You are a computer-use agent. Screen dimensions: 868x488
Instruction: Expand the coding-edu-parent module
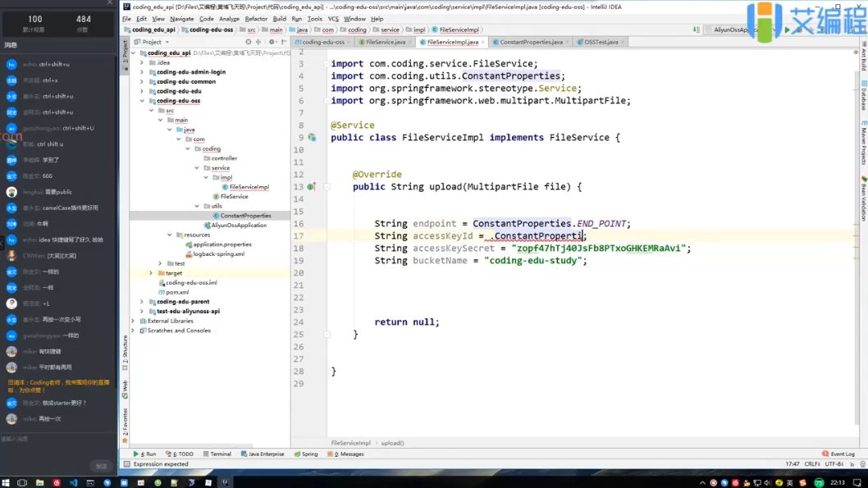tap(142, 302)
